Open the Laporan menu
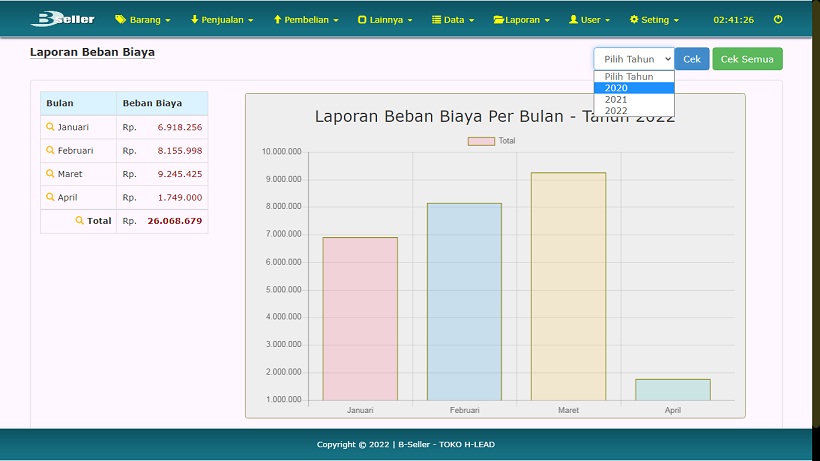Viewport: 820px width, 461px height. (520, 19)
